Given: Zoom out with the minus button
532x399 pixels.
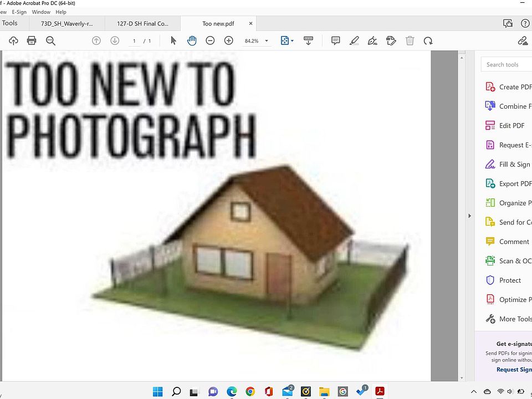Looking at the screenshot, I should click(210, 40).
